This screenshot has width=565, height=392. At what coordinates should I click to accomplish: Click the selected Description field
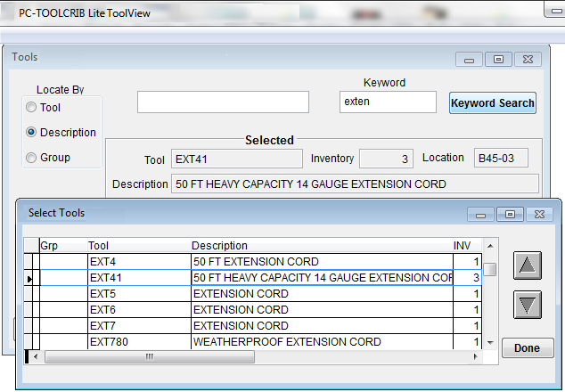(x=355, y=184)
